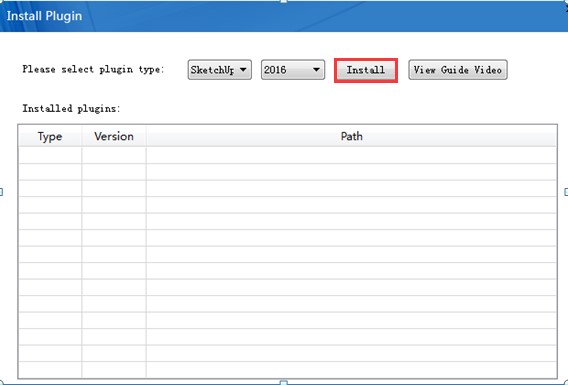Sort by the Type column header
The width and height of the screenshot is (568, 385).
coord(50,137)
